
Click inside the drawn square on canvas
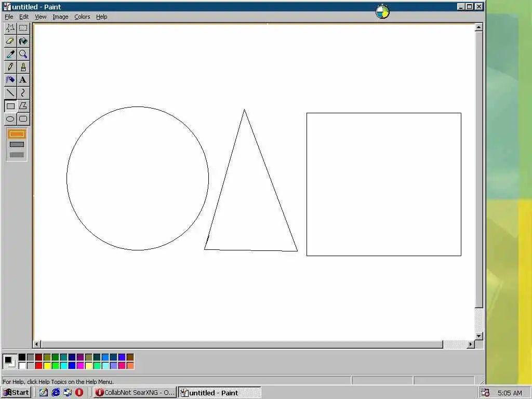click(384, 184)
